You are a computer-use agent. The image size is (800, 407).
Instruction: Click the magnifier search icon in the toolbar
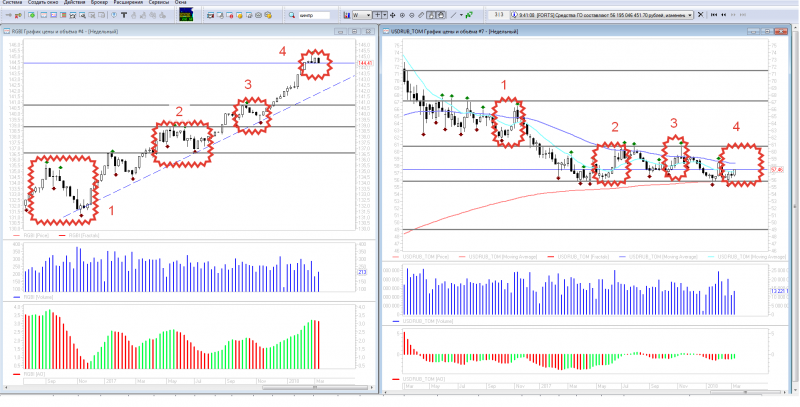coord(292,15)
